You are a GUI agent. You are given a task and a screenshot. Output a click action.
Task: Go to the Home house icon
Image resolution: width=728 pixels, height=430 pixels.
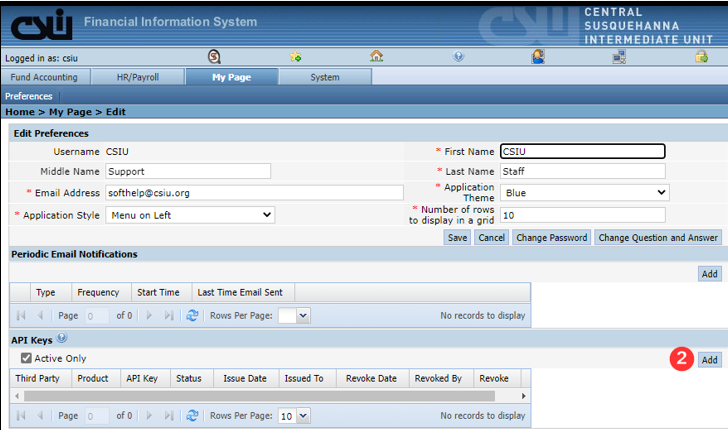[x=377, y=57]
